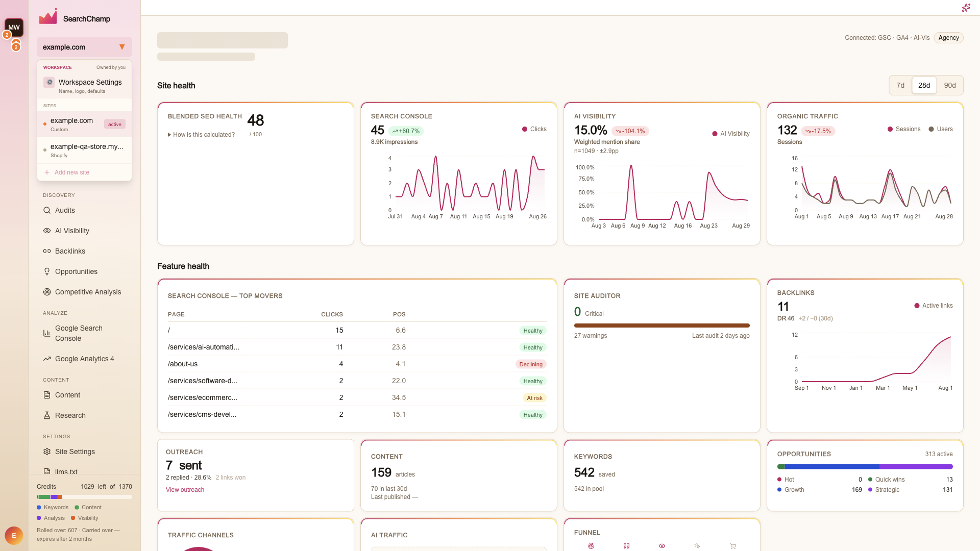Switch to example-qa-store Shopify site

tap(84, 151)
